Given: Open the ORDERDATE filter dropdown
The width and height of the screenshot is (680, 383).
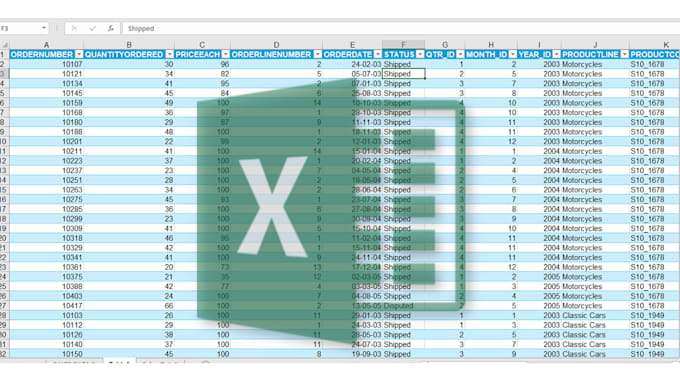Looking at the screenshot, I should [378, 54].
